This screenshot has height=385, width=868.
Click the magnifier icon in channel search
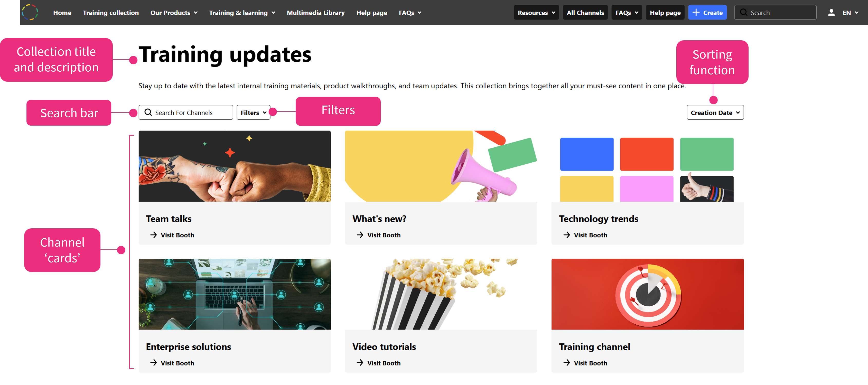pos(148,112)
